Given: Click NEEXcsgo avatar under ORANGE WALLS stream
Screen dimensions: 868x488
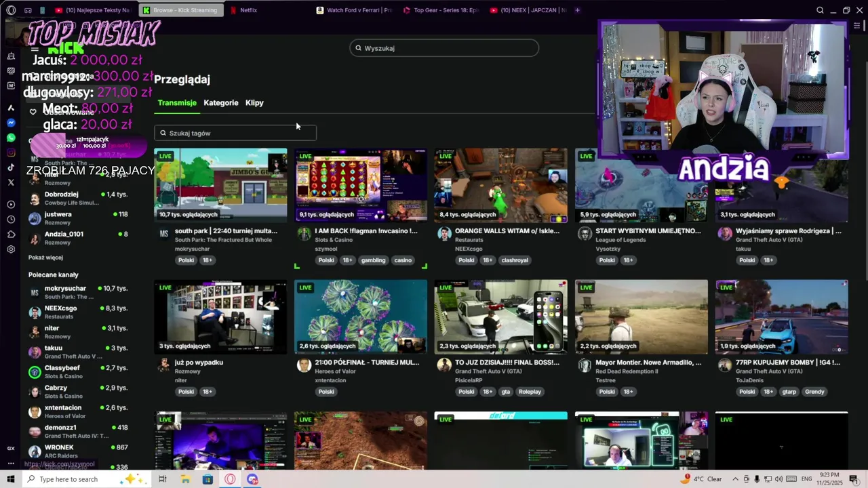Looking at the screenshot, I should coord(444,234).
